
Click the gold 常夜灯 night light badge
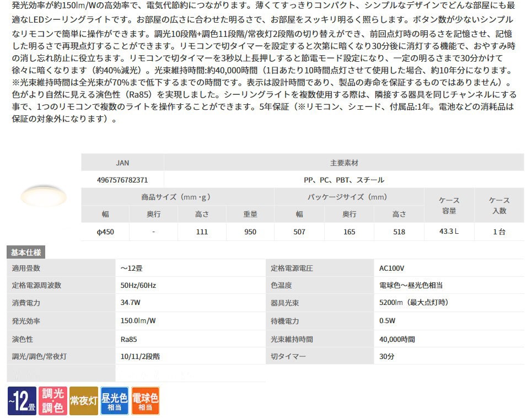point(84,400)
